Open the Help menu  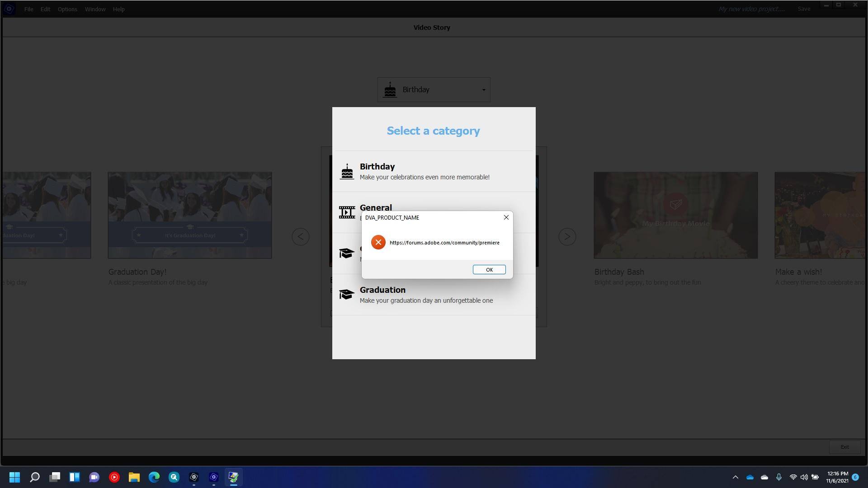(x=118, y=9)
